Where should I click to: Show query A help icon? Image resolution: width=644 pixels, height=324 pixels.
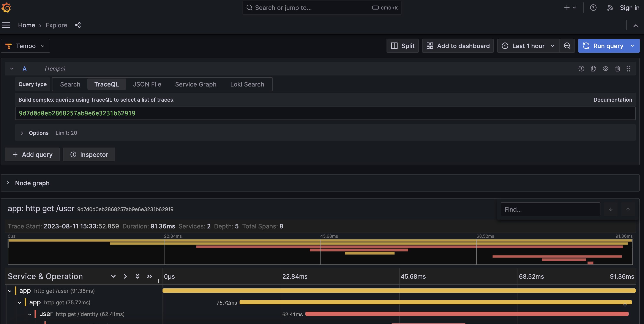[581, 69]
